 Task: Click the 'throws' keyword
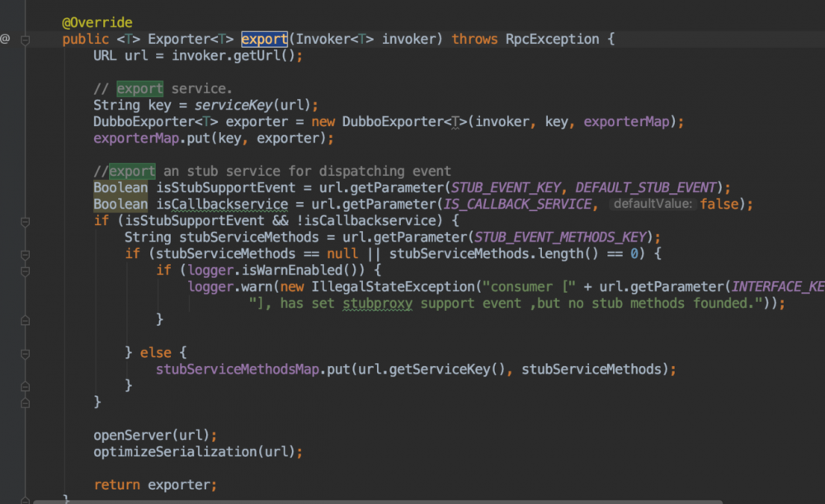[x=474, y=39]
